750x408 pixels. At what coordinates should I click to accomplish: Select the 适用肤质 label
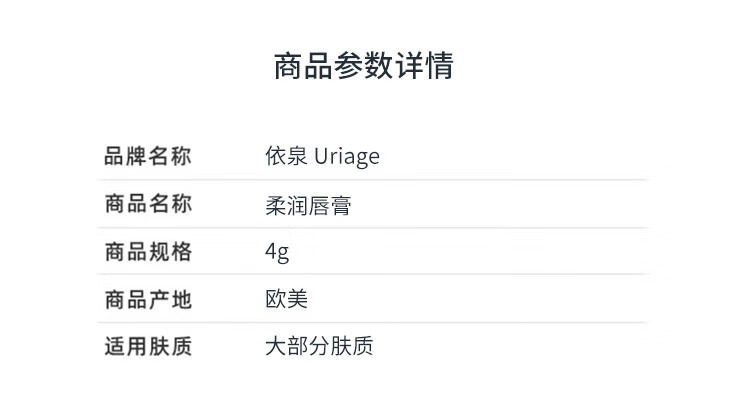[x=148, y=346]
